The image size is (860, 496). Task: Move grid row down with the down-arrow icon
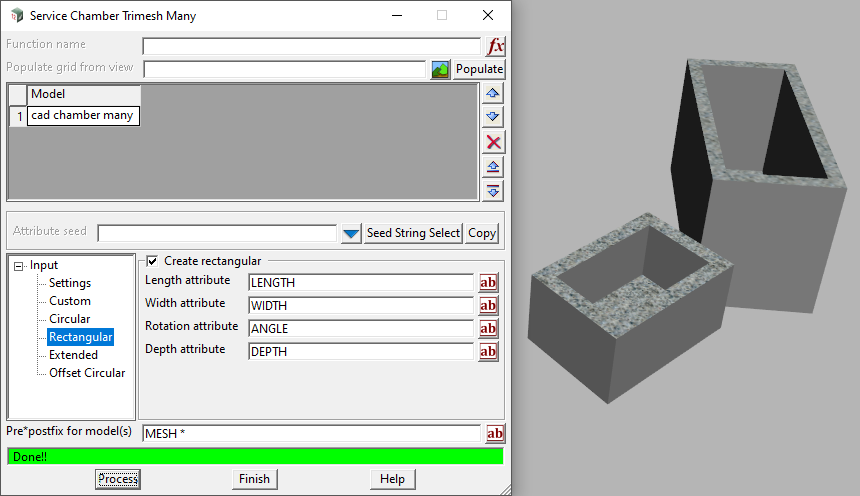493,117
